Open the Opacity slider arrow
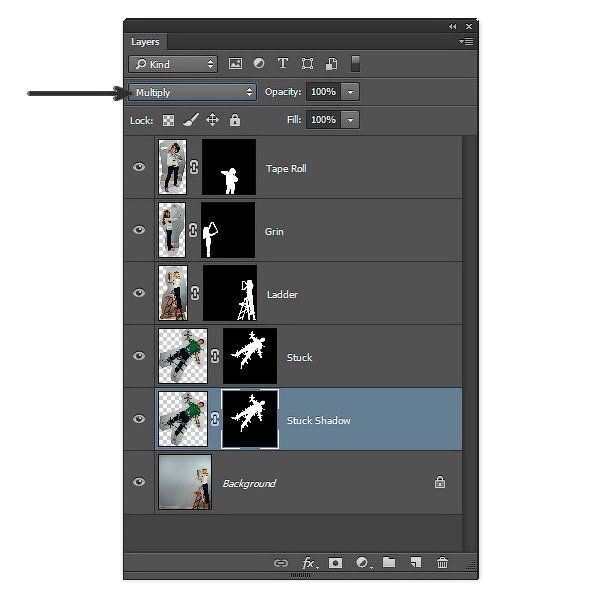The width and height of the screenshot is (600, 603). pos(350,92)
